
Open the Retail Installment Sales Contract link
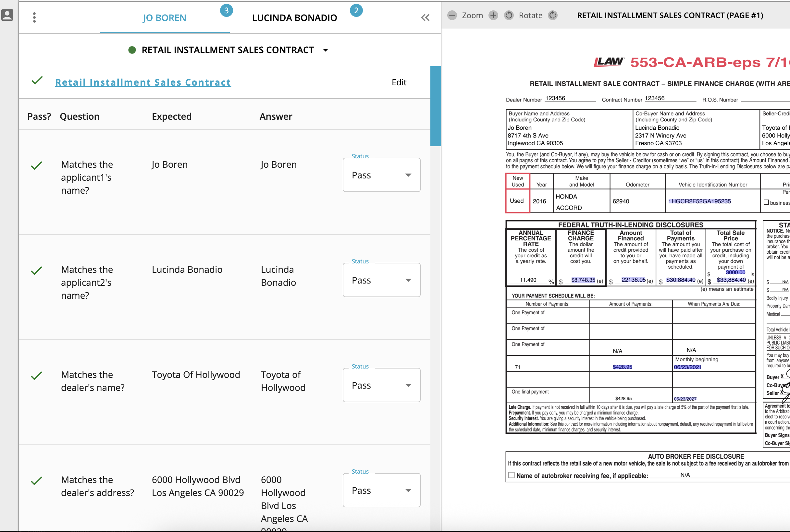[x=143, y=82]
